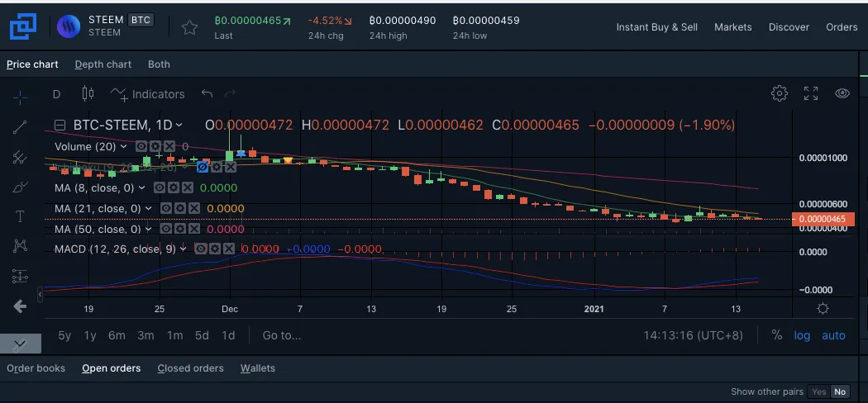This screenshot has width=868, height=403.
Task: Expand the Volume (20) indicator menu
Action: pyautogui.click(x=123, y=146)
